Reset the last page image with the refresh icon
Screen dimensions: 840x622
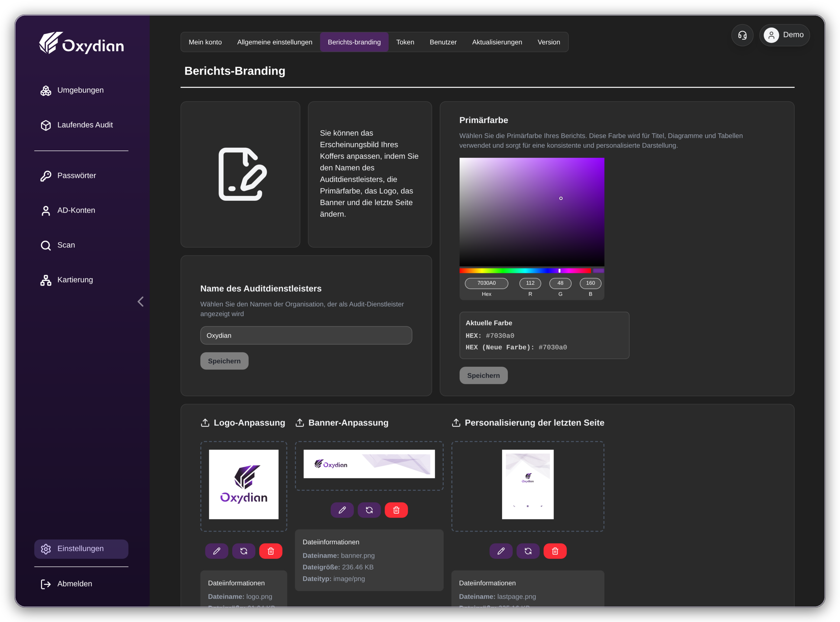tap(528, 551)
